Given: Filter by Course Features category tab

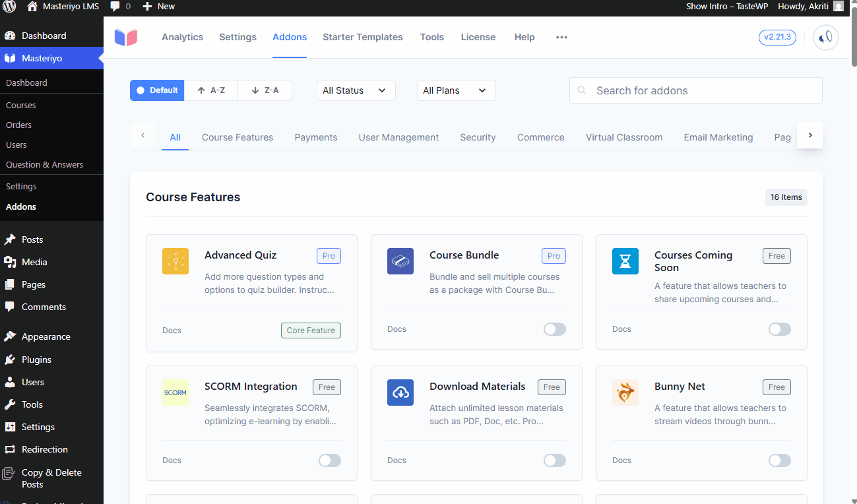Looking at the screenshot, I should (238, 137).
